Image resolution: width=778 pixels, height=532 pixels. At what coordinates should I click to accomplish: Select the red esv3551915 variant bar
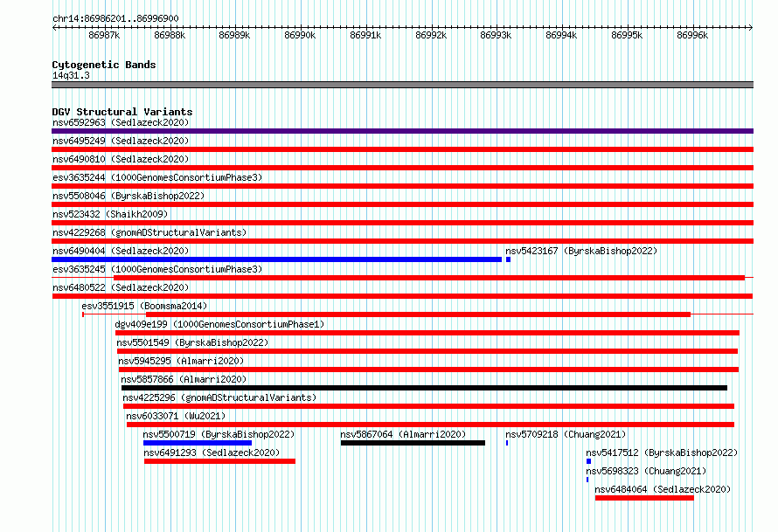418,314
